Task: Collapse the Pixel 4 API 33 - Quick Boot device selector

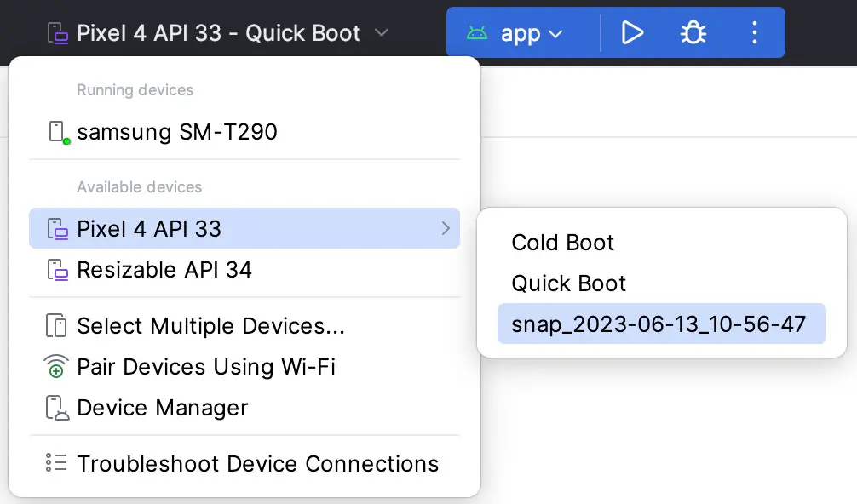Action: point(219,32)
